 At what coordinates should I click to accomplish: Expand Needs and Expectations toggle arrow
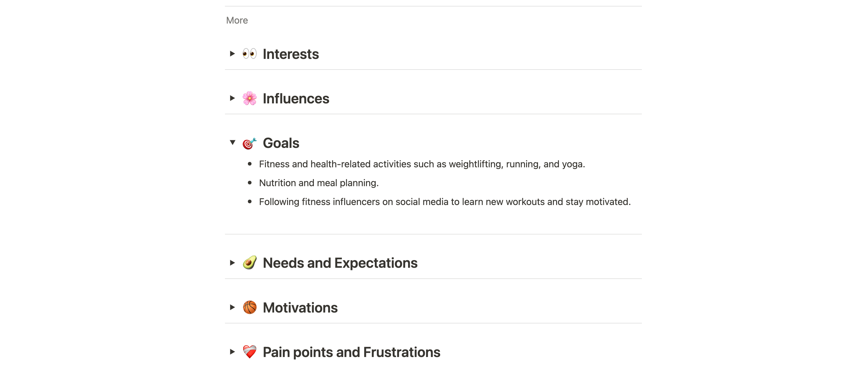232,262
